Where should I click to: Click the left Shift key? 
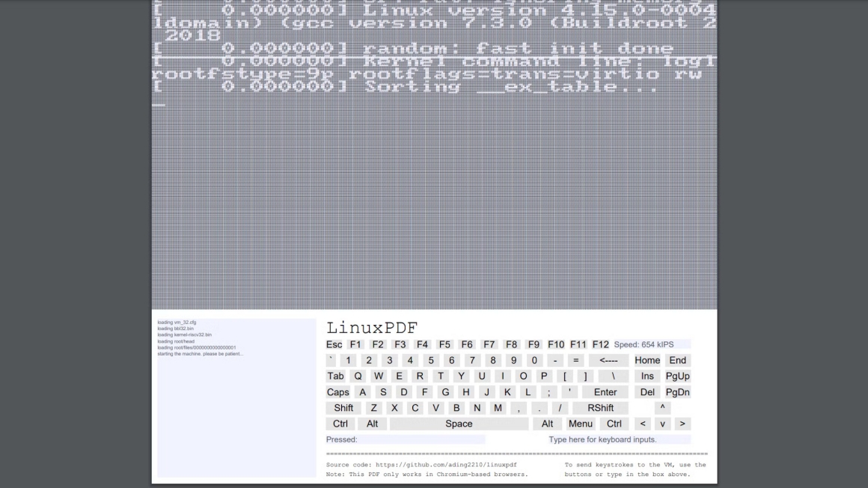point(343,408)
